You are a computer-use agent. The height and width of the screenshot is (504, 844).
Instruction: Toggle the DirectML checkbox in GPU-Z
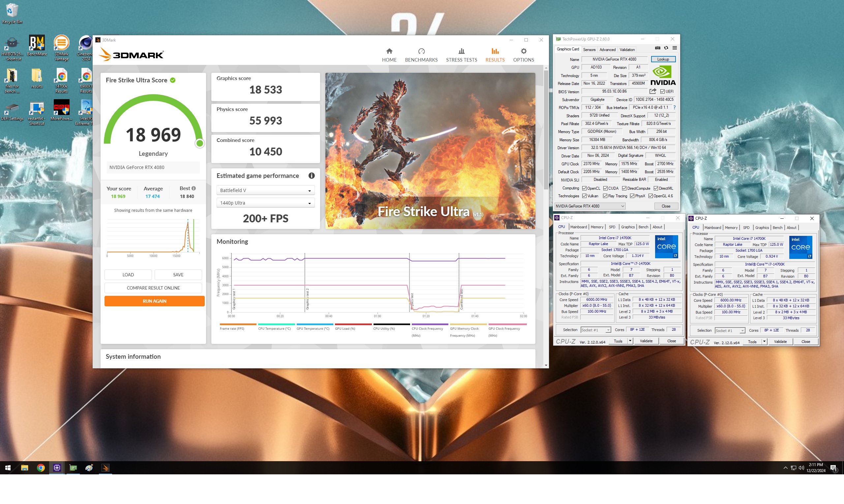click(656, 188)
